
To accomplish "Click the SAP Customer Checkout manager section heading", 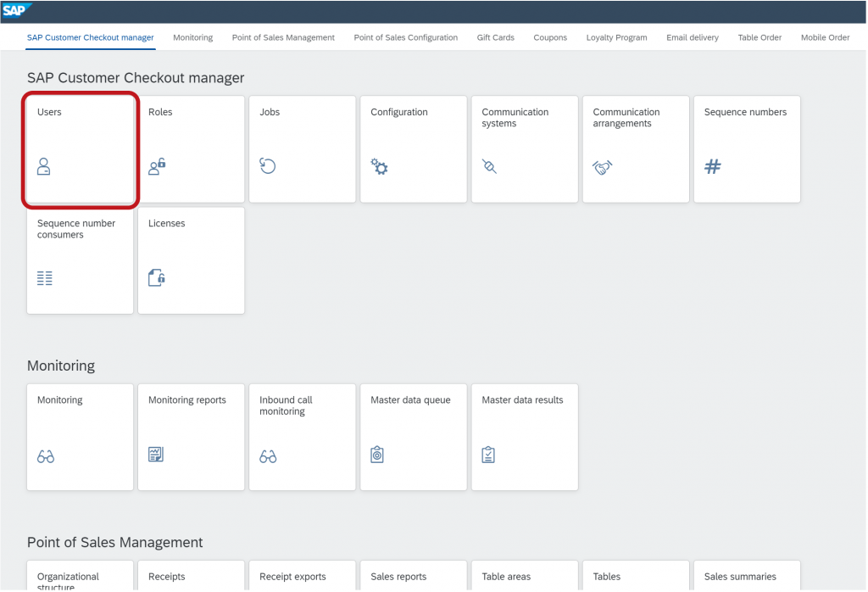I will pyautogui.click(x=136, y=78).
